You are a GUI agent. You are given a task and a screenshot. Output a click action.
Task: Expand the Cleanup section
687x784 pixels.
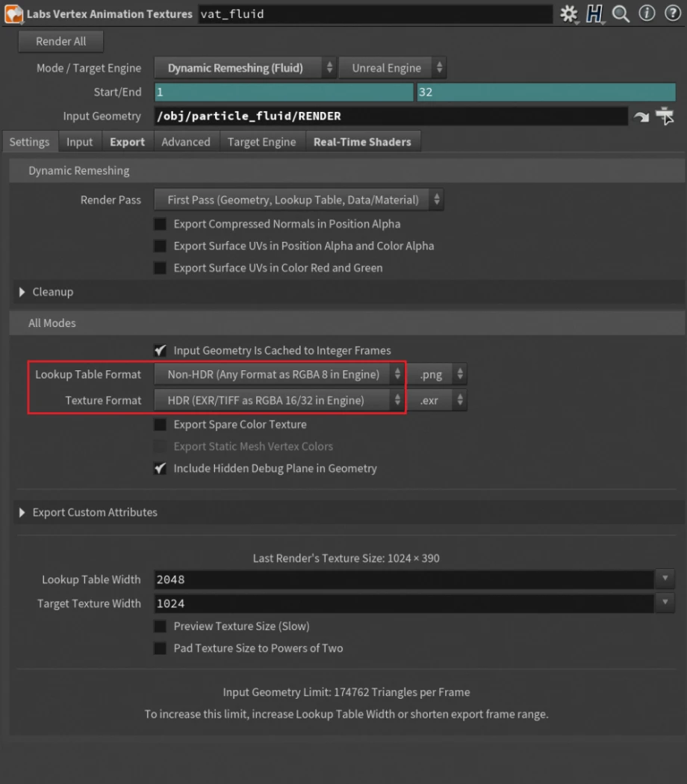click(22, 292)
